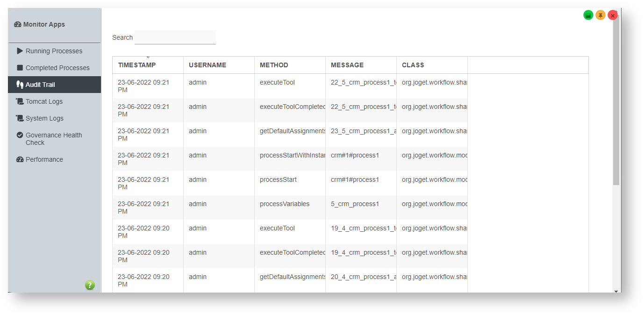The image size is (644, 315).
Task: Open System Logs from the sidebar
Action: coord(44,118)
